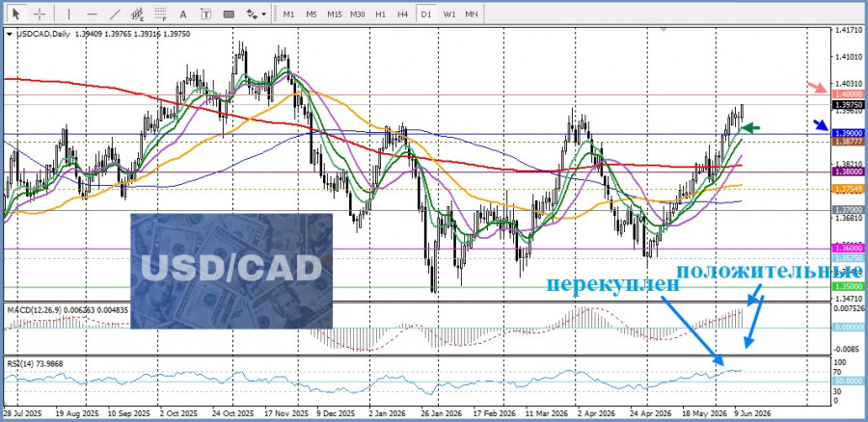Switch to the M1 timeframe
This screenshot has height=422, width=868.
click(x=288, y=14)
